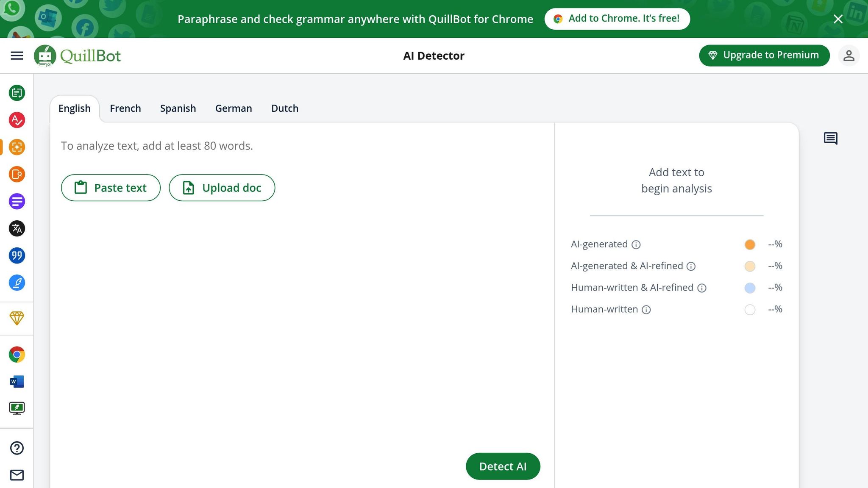
Task: Click the QuillBot for Word sidebar icon
Action: [17, 381]
